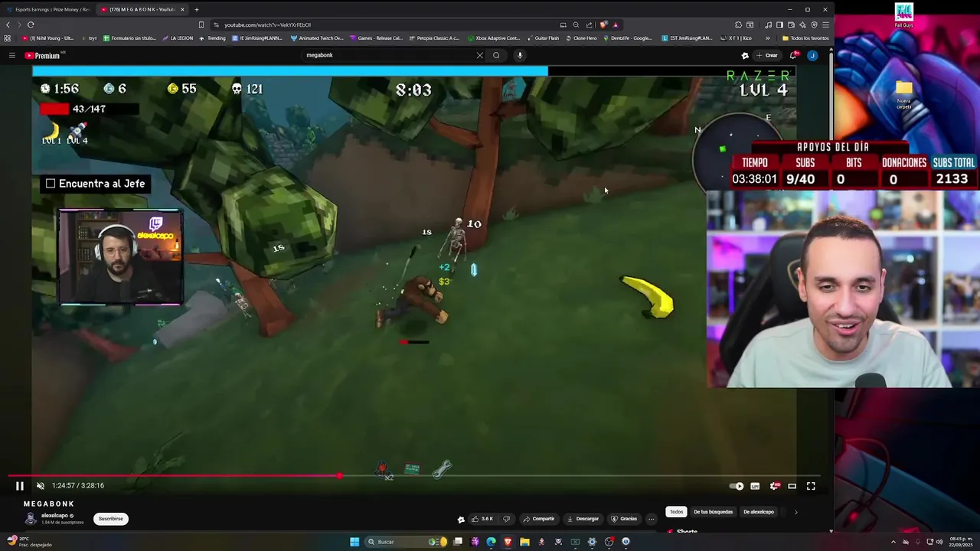Go back in browser history
The height and width of the screenshot is (551, 980).
(x=8, y=24)
